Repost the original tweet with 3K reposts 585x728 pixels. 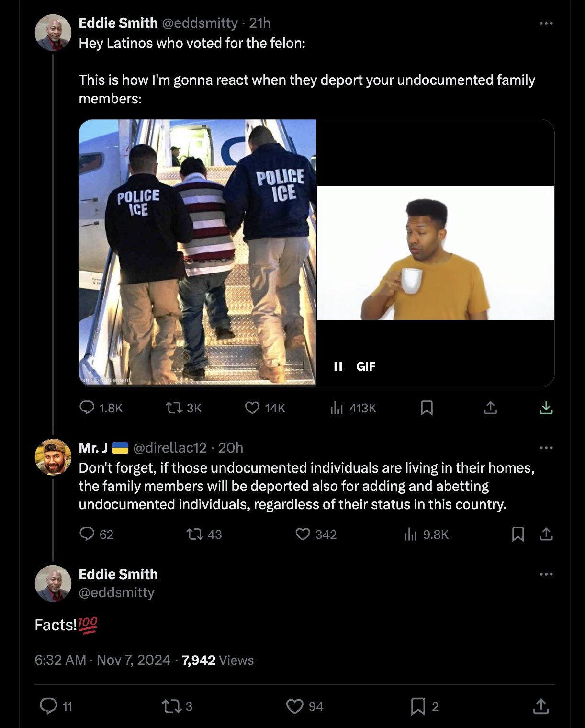174,408
